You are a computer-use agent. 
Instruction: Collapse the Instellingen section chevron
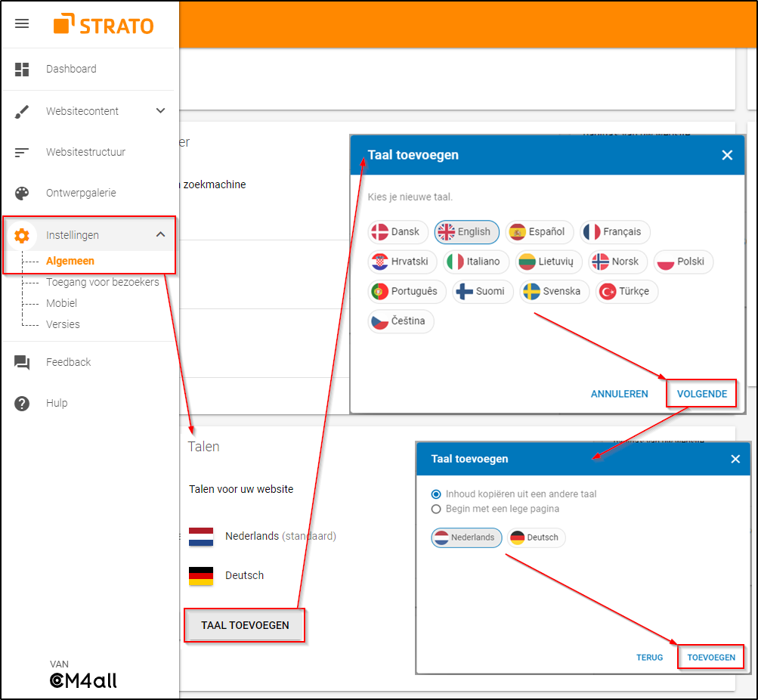[x=160, y=235]
